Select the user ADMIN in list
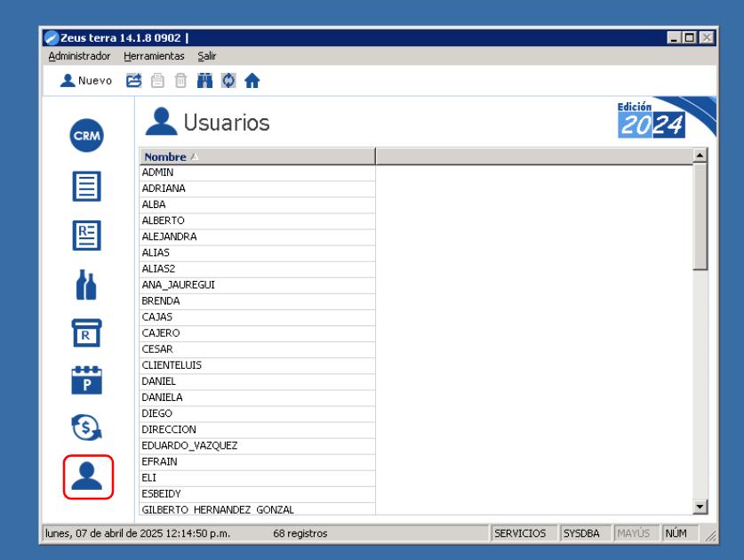 [158, 172]
